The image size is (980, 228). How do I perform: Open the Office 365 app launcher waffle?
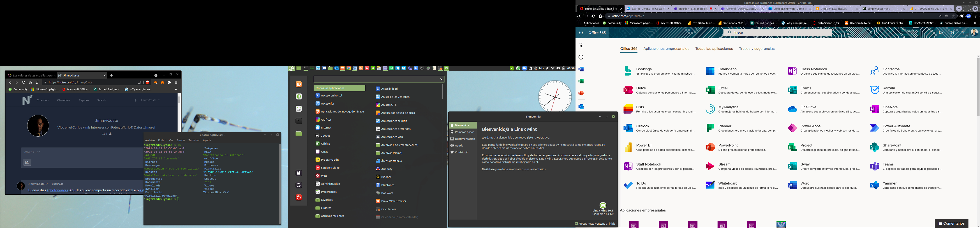[581, 33]
